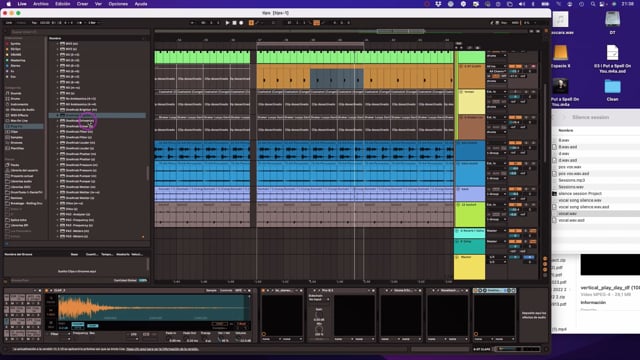Open the Grooves category in browser
Image resolution: width=640 pixels, height=360 pixels.
(17, 143)
